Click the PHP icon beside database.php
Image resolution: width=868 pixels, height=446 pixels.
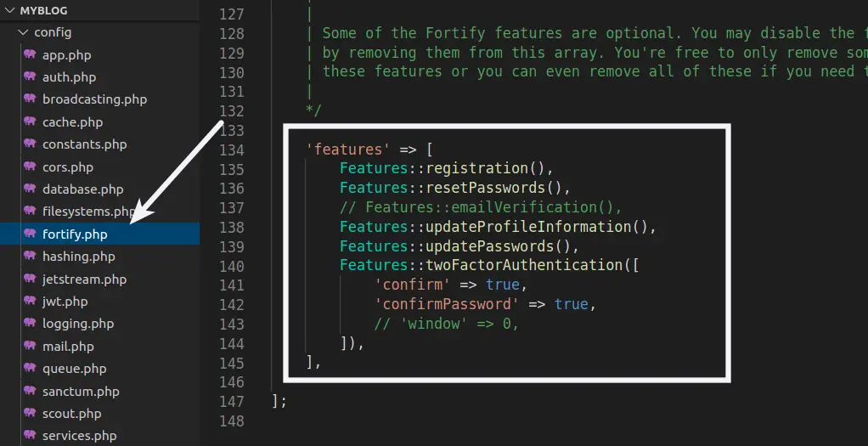tap(30, 189)
